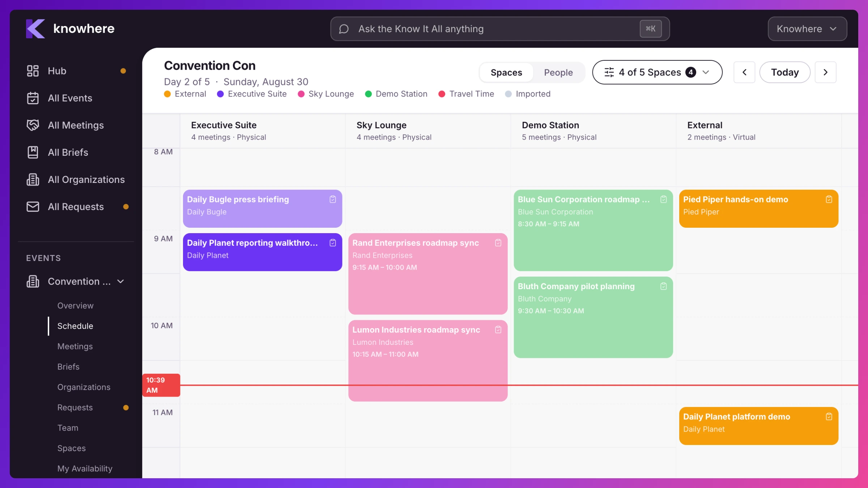Click the notification dot beside Requests sub-item
868x488 pixels.
125,407
